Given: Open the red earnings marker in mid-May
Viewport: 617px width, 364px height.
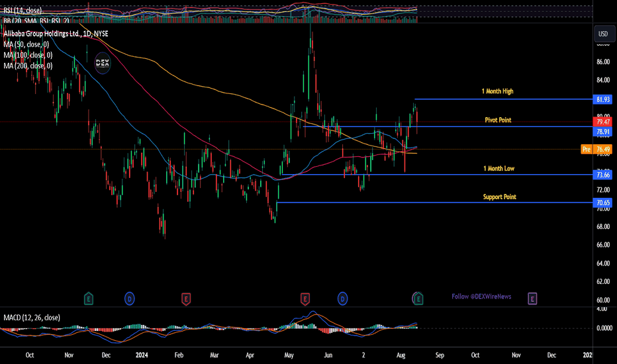Looking at the screenshot, I should coord(305,299).
